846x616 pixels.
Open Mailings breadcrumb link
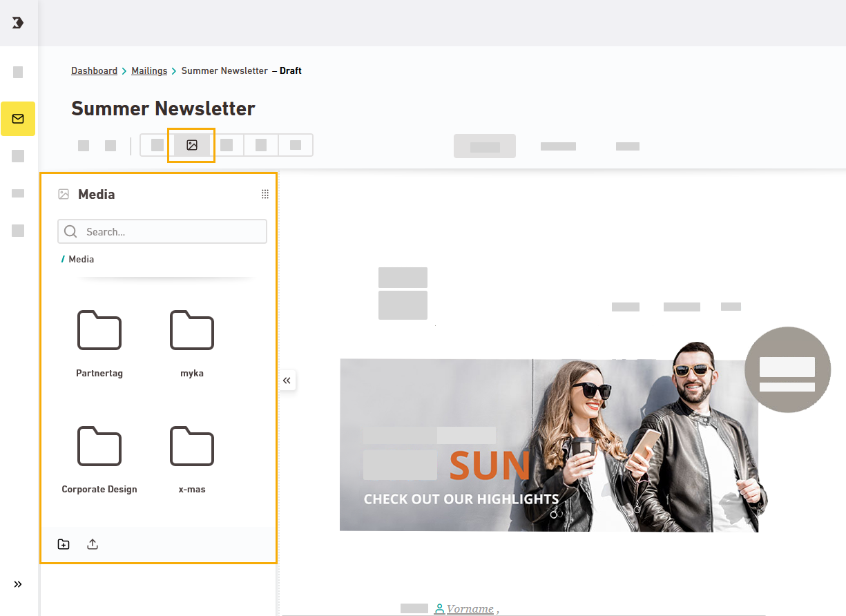[x=149, y=71]
